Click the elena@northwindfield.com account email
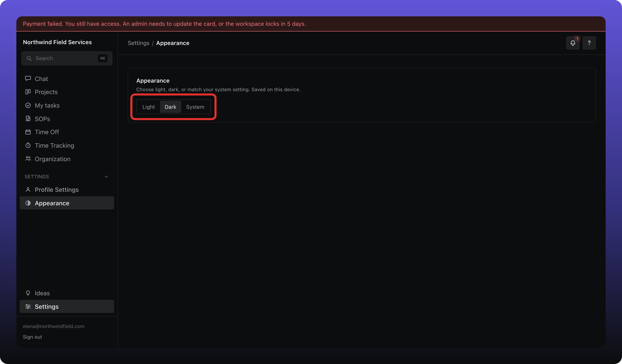622x364 pixels. (53, 326)
